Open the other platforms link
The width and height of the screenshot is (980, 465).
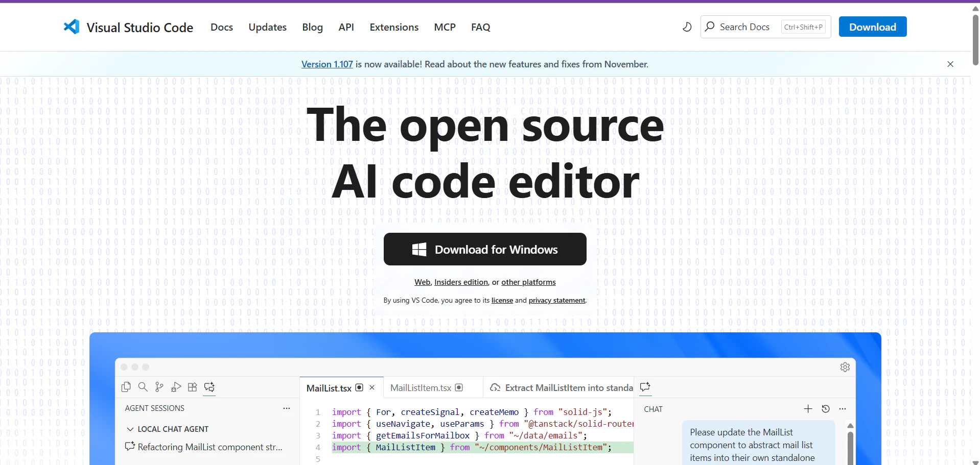[x=528, y=282]
